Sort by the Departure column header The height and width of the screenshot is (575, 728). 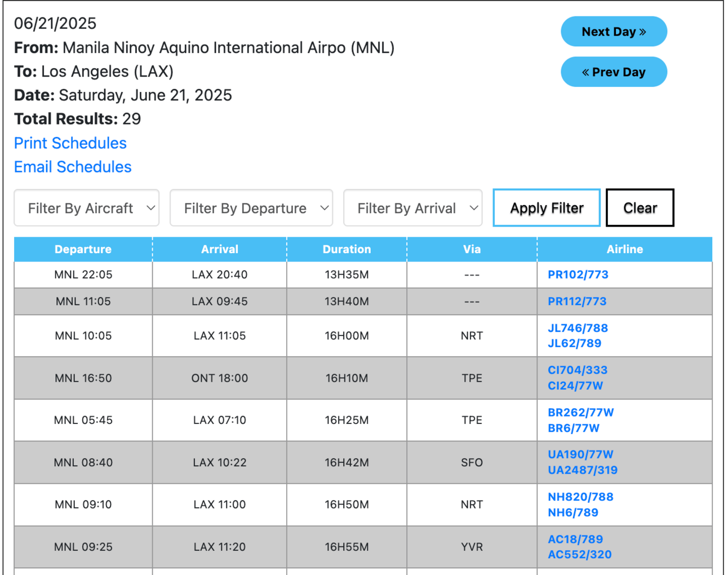pos(83,249)
